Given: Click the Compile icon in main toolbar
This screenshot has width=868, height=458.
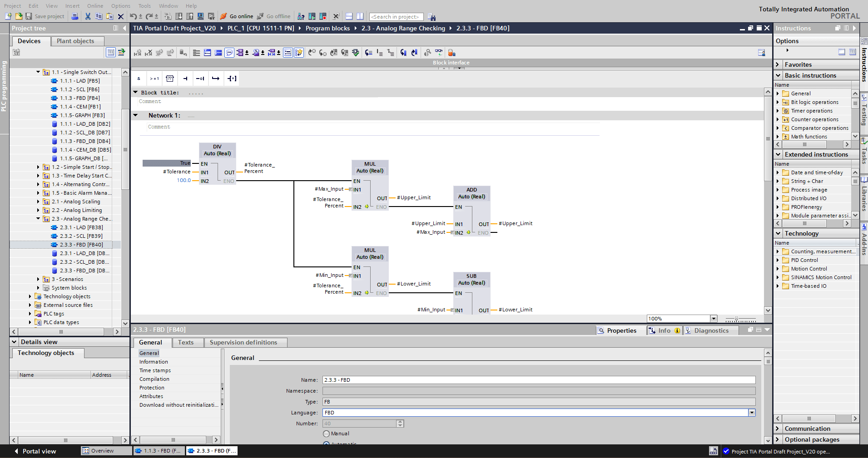Looking at the screenshot, I should click(168, 16).
